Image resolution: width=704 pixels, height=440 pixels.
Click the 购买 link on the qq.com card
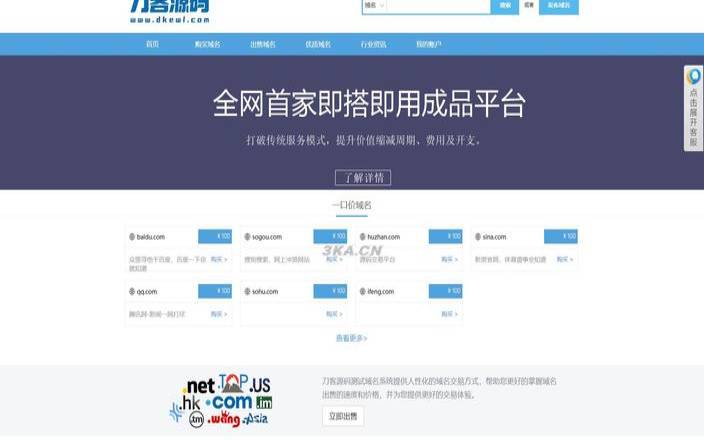coord(219,314)
